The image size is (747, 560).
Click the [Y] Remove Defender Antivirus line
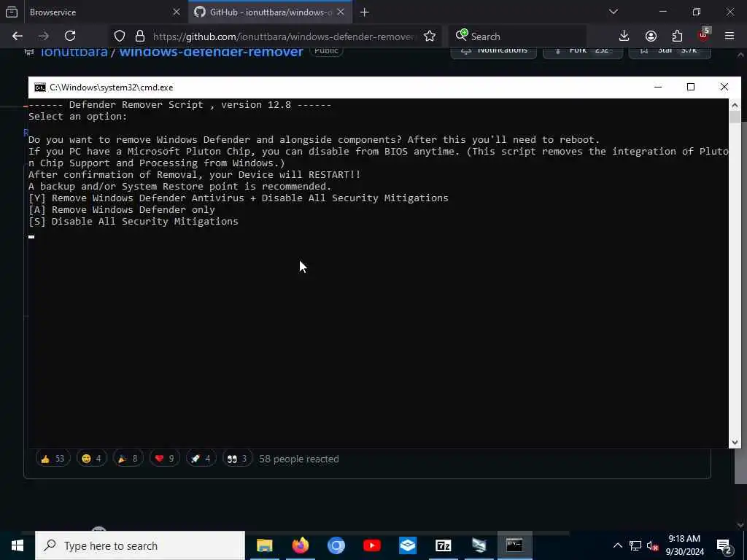coord(239,198)
